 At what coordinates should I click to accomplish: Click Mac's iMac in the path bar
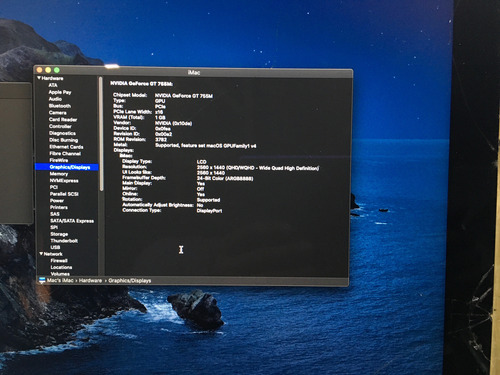pyautogui.click(x=60, y=280)
